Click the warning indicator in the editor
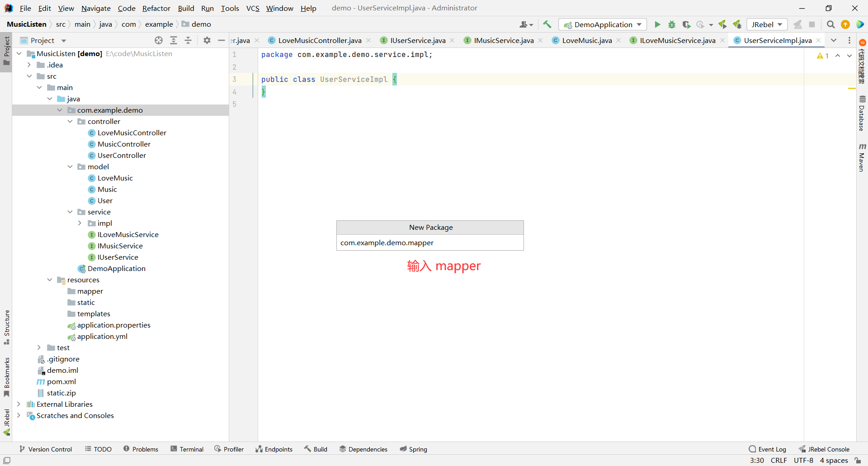The height and width of the screenshot is (466, 868). 823,56
